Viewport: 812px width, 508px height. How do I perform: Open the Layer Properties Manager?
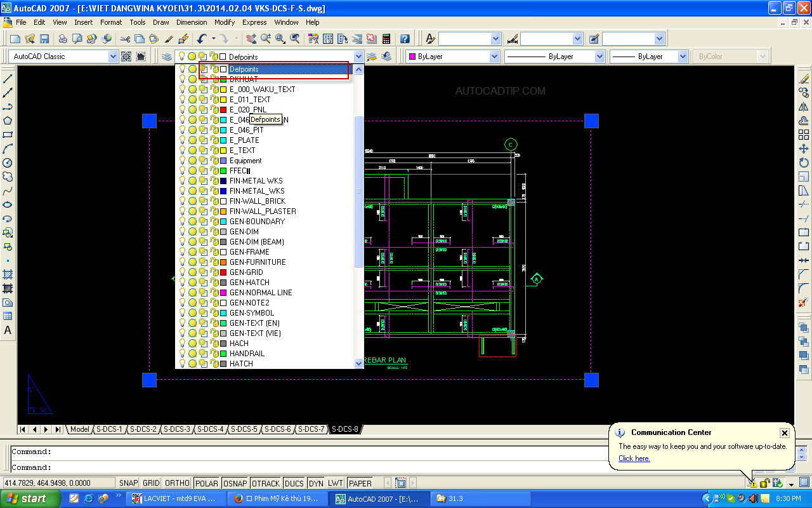click(x=166, y=56)
